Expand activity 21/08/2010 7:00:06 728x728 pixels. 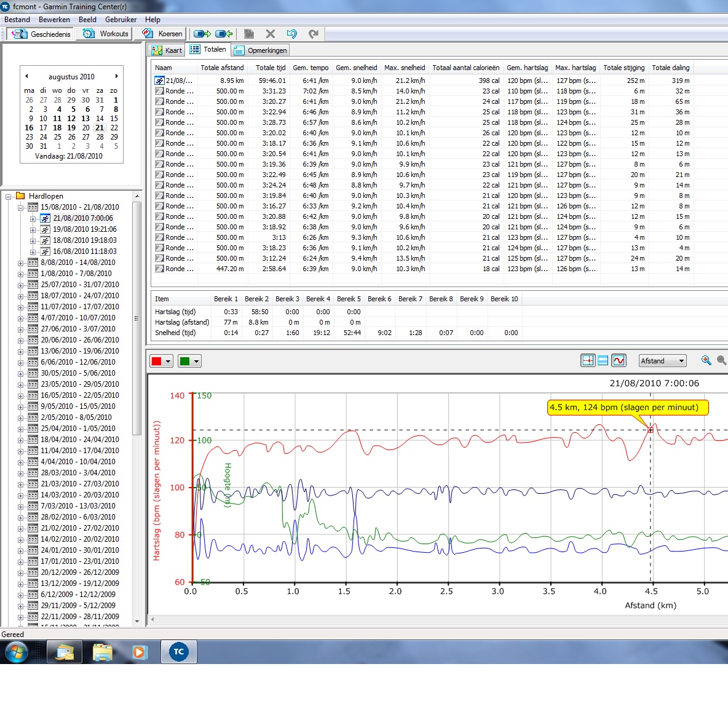(x=33, y=219)
